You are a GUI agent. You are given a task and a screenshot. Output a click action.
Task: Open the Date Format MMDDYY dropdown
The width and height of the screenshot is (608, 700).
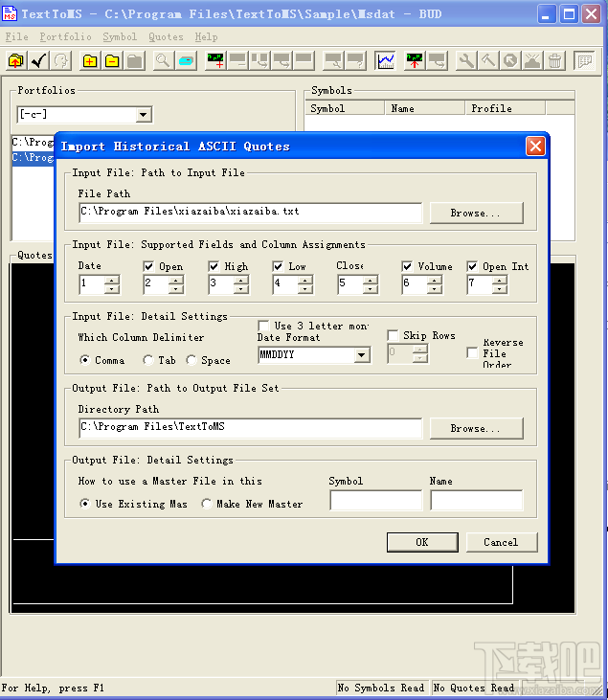362,355
